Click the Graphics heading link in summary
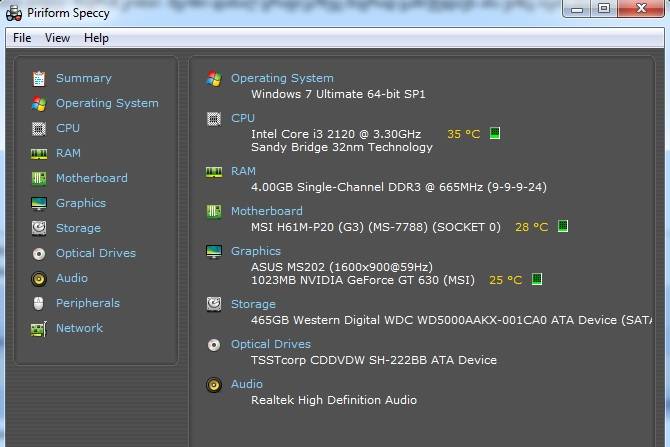The image size is (670, 447). tap(256, 251)
